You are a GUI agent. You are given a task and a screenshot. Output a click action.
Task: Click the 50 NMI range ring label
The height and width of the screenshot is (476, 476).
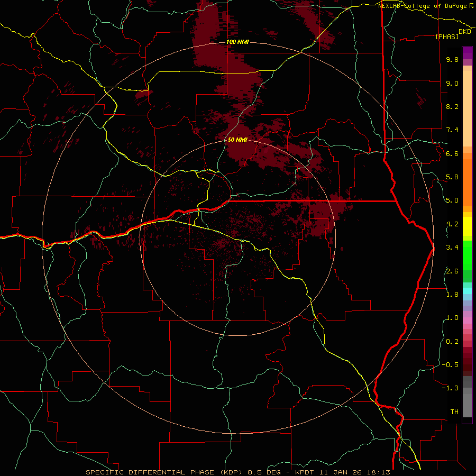[237, 140]
